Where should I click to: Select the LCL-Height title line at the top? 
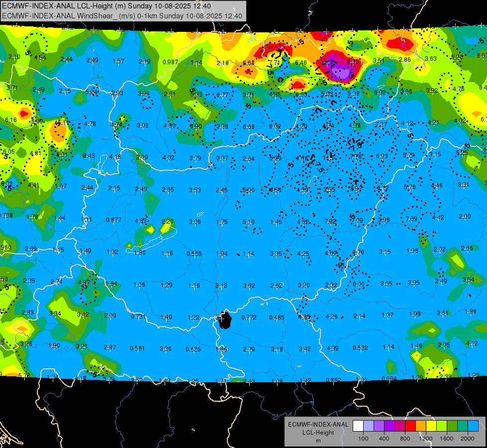click(106, 6)
